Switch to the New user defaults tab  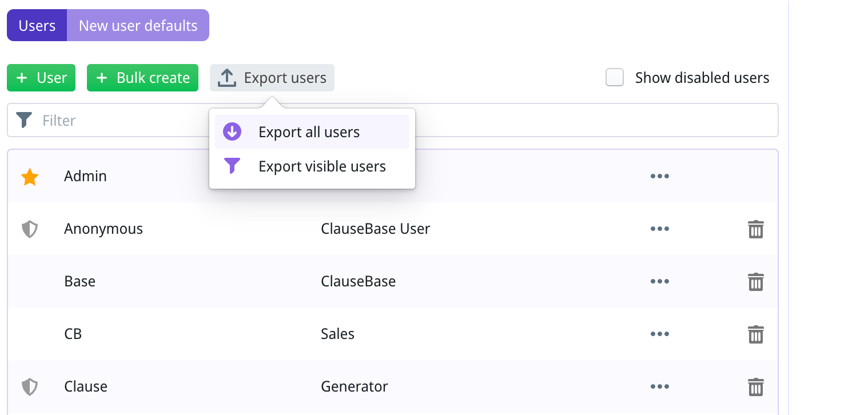[138, 26]
